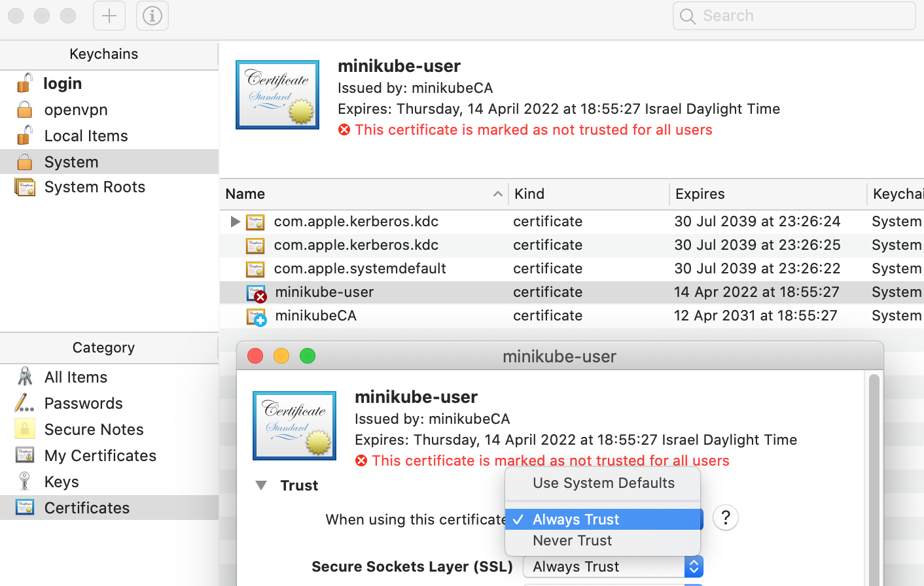
Task: Choose Use System Defaults from menu
Action: click(x=603, y=483)
